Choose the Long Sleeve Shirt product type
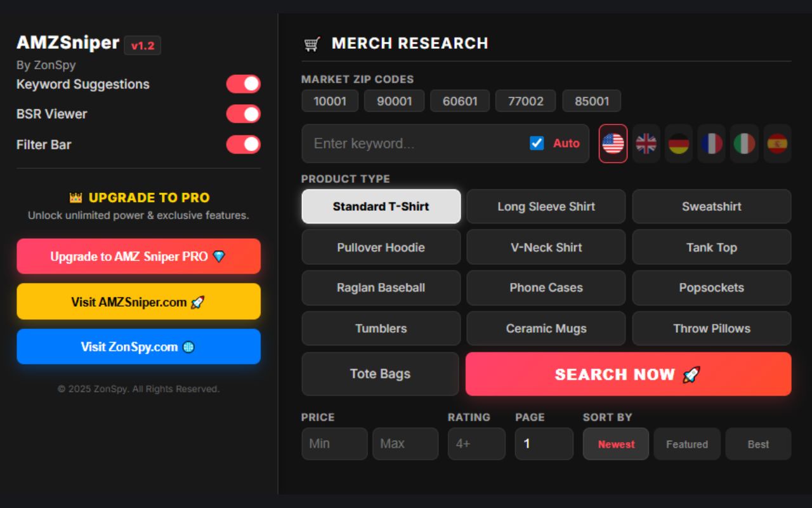Image resolution: width=812 pixels, height=508 pixels. click(x=546, y=206)
